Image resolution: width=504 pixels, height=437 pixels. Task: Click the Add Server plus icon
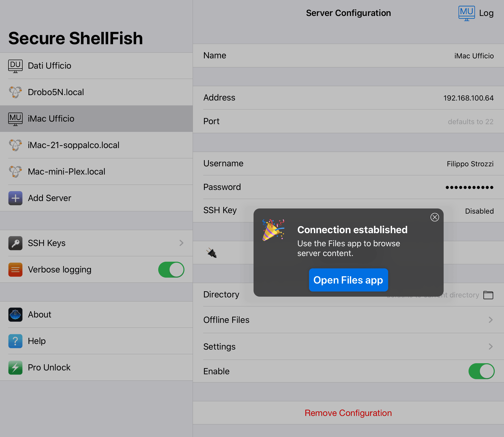click(x=15, y=198)
